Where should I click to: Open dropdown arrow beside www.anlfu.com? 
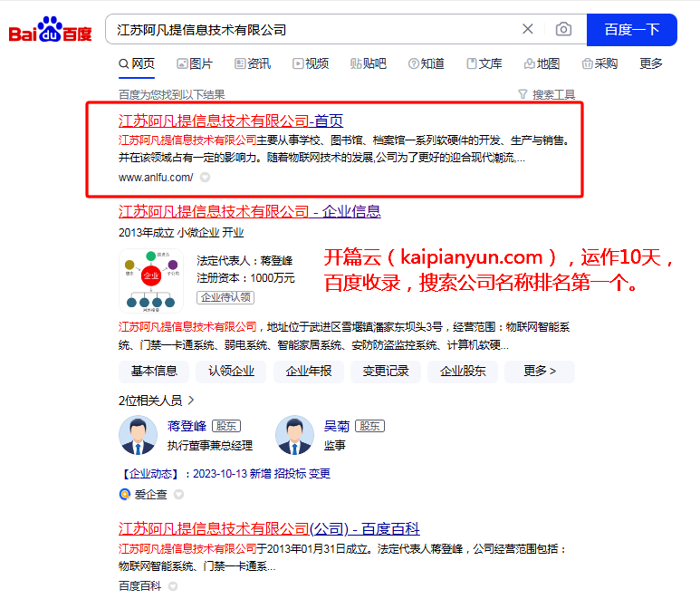coord(205,178)
